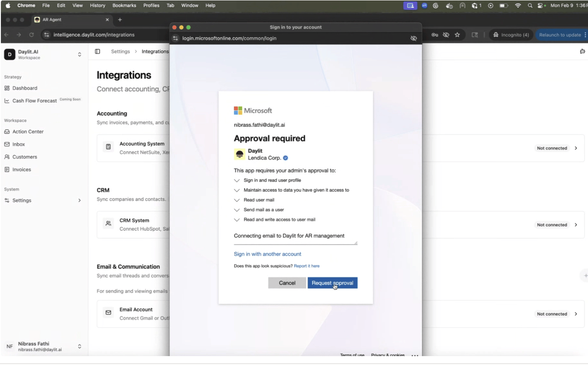Image resolution: width=588 pixels, height=365 pixels.
Task: Reload the Daylit integrations page
Action: tap(32, 35)
